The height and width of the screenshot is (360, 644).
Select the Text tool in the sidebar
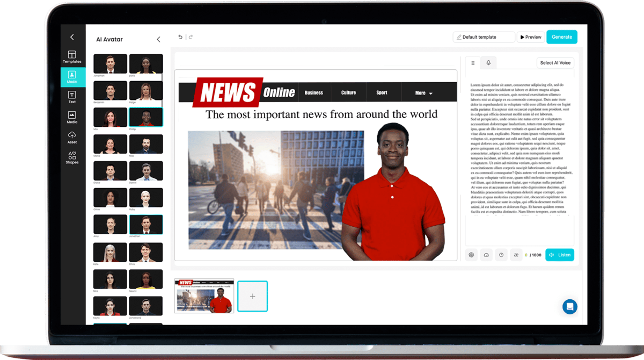pos(72,97)
